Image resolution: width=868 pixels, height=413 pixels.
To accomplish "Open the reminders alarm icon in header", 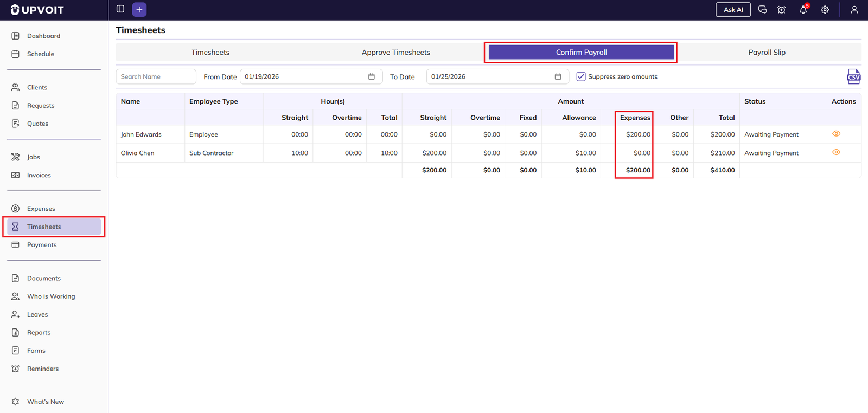I will pyautogui.click(x=781, y=10).
